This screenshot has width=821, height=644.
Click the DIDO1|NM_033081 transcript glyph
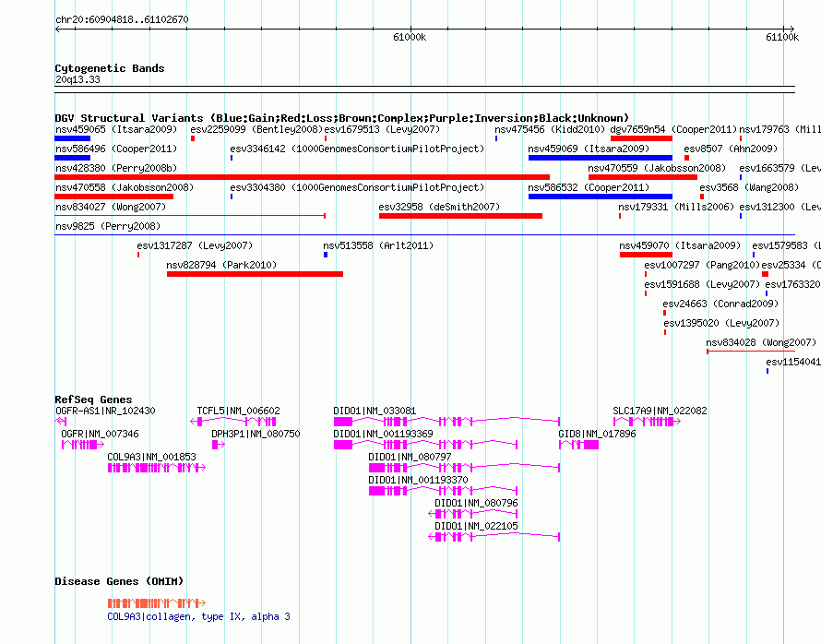point(446,422)
